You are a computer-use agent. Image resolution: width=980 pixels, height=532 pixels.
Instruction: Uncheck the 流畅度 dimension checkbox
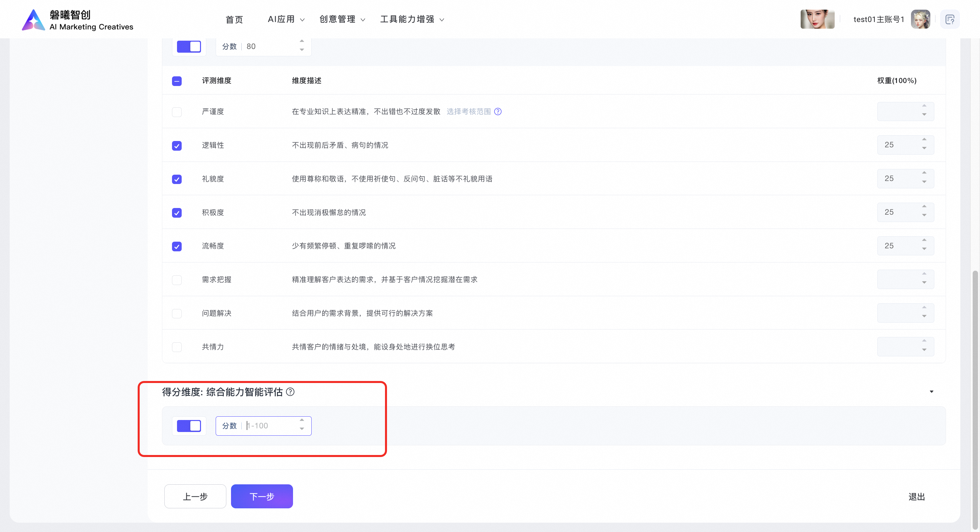tap(177, 247)
